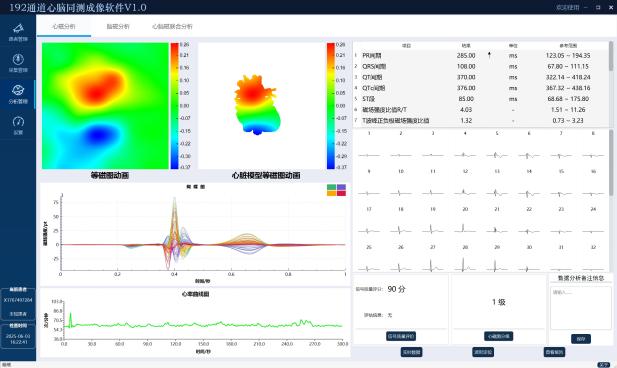Open acquisition management compass icon in sidebar
The height and width of the screenshot is (368, 617).
tap(18, 63)
